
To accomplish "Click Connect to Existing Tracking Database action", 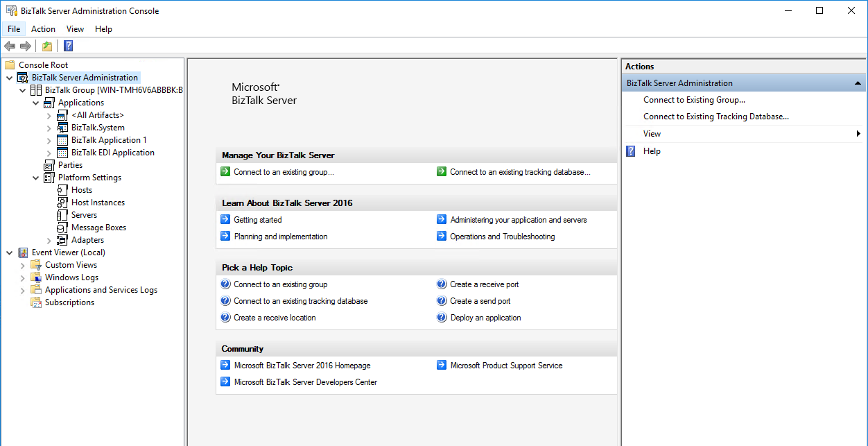I will [x=716, y=117].
